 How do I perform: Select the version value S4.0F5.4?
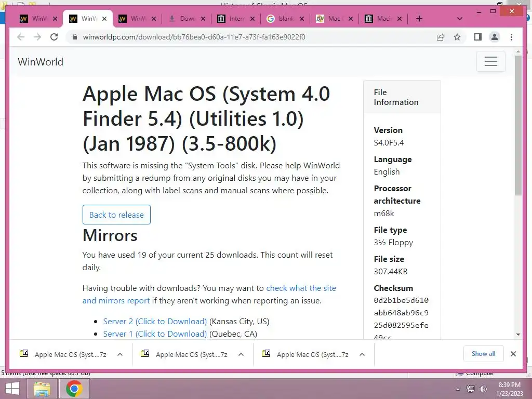point(389,142)
